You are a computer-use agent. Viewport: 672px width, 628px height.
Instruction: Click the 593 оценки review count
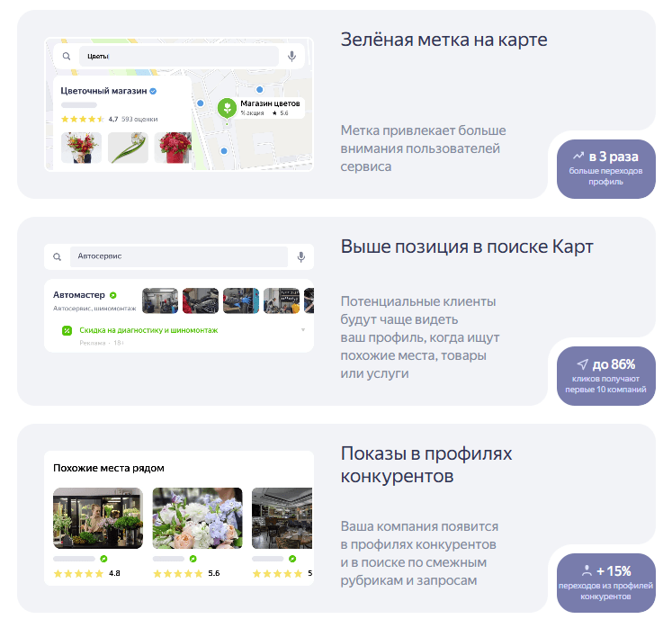point(139,119)
